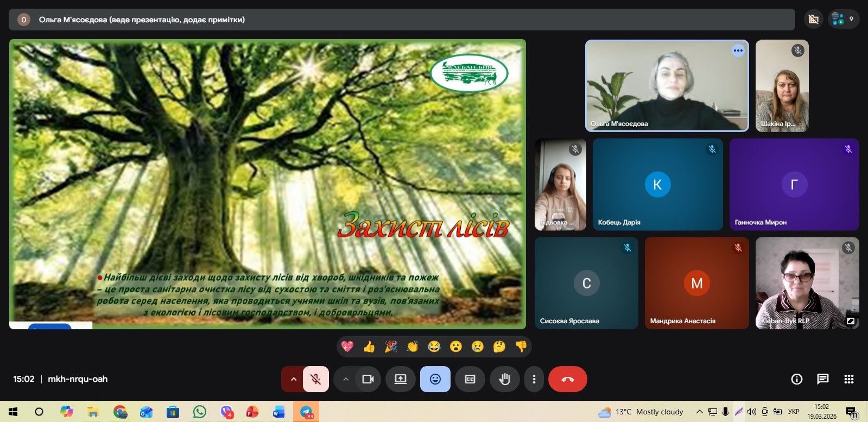Image resolution: width=868 pixels, height=422 pixels.
Task: Show the participants list with count 9
Action: tap(844, 19)
